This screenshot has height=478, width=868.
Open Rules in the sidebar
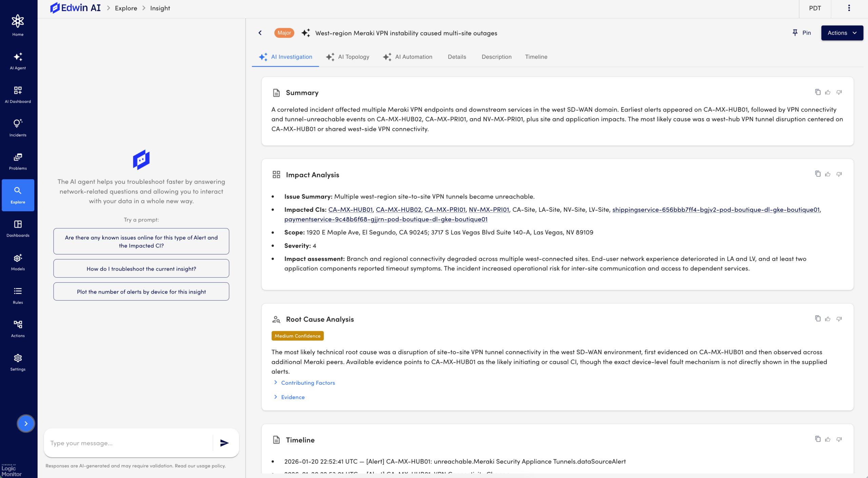click(18, 296)
